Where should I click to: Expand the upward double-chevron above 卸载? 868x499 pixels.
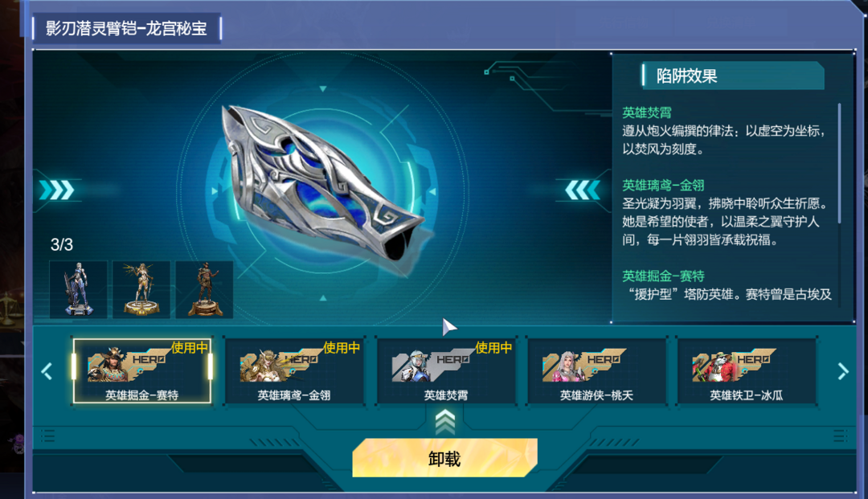(445, 423)
